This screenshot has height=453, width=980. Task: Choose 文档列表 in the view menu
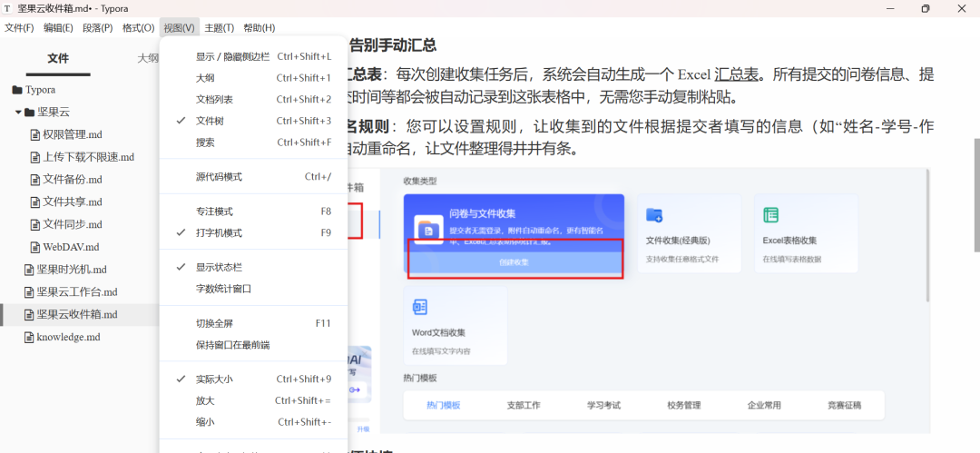[254, 100]
